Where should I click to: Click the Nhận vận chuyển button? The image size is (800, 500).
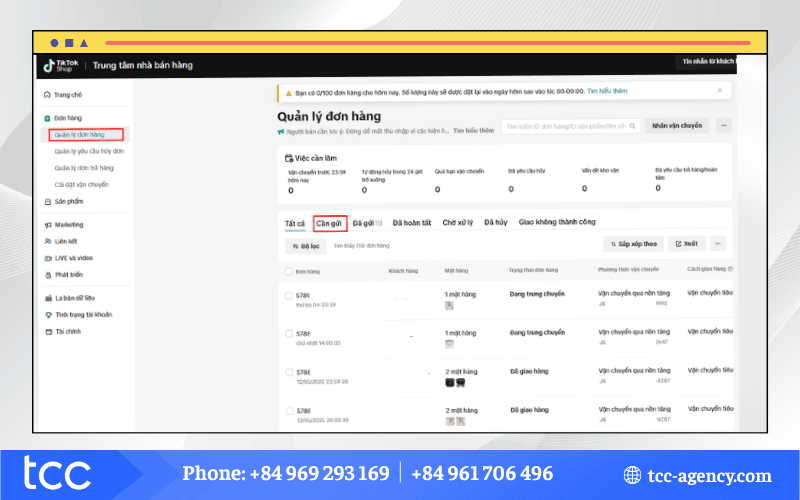tap(677, 126)
